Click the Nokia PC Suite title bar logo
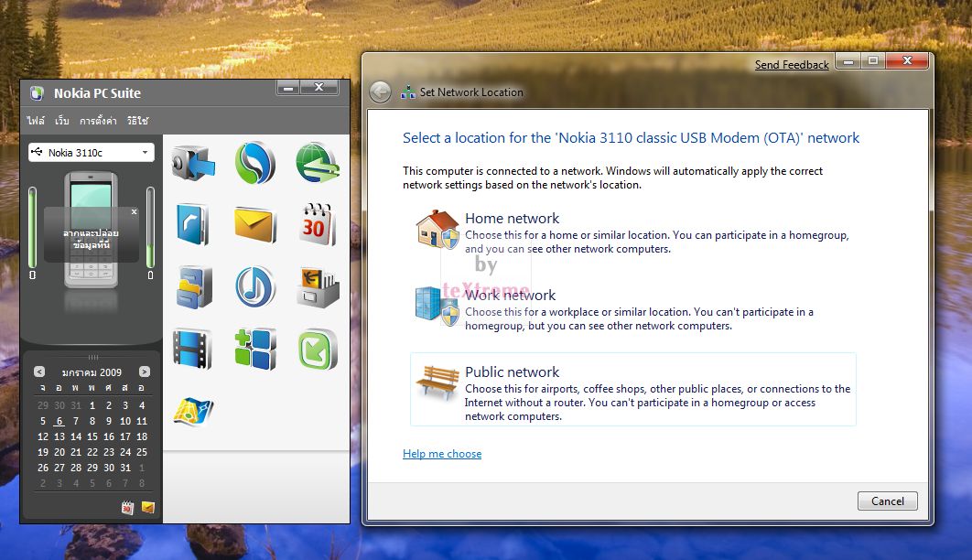The height and width of the screenshot is (560, 972). click(38, 93)
